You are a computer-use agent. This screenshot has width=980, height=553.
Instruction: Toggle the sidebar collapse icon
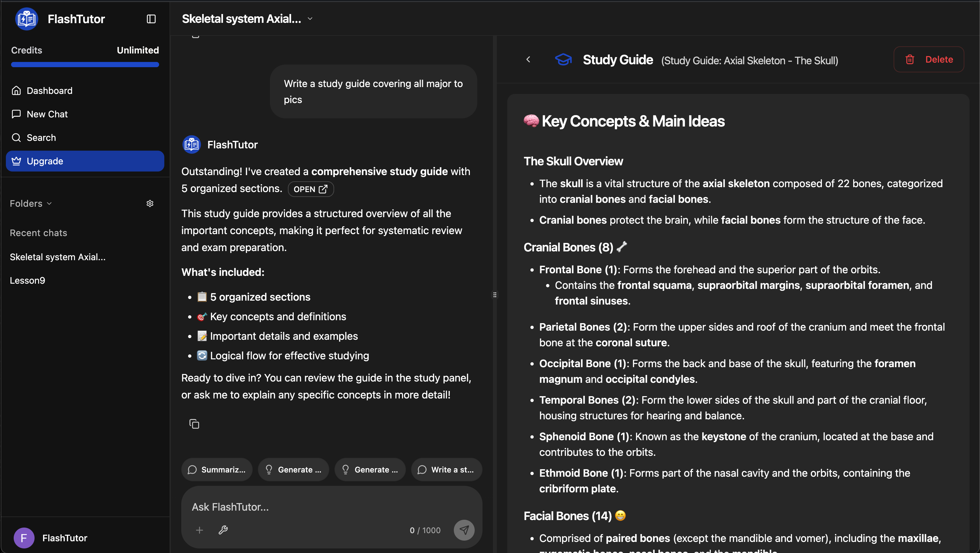click(151, 19)
